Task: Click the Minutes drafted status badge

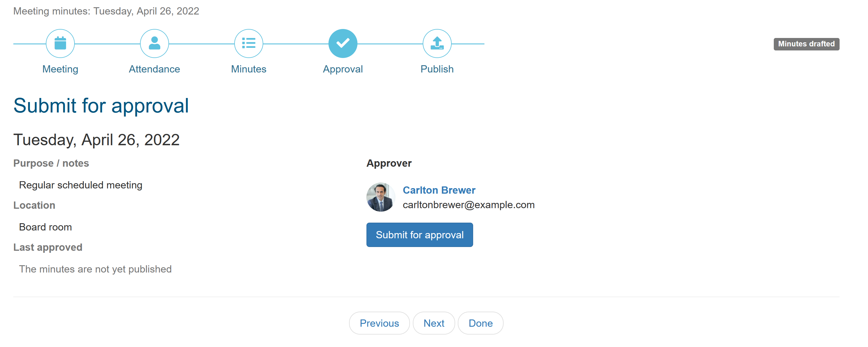Action: pos(806,44)
